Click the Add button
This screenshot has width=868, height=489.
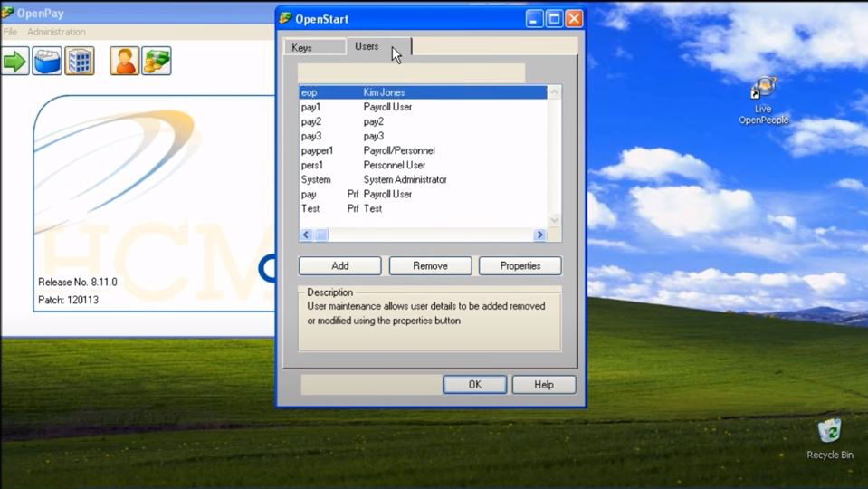[x=340, y=266]
